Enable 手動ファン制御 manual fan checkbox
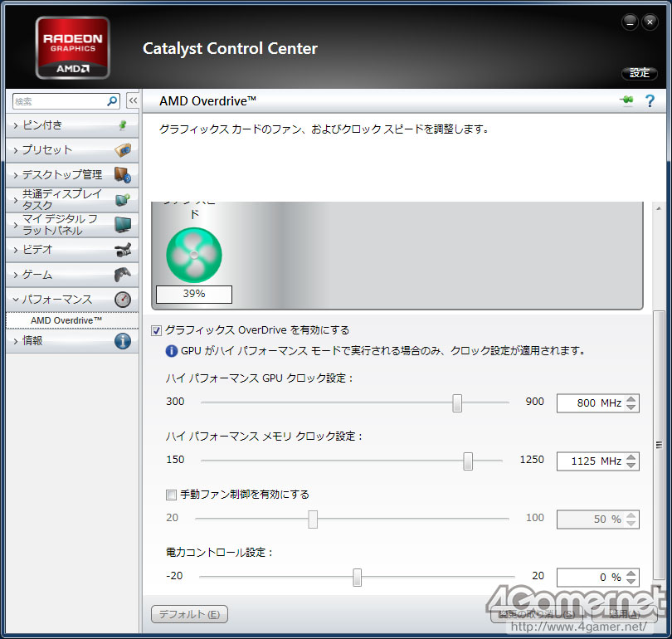The height and width of the screenshot is (639, 672). click(x=171, y=495)
